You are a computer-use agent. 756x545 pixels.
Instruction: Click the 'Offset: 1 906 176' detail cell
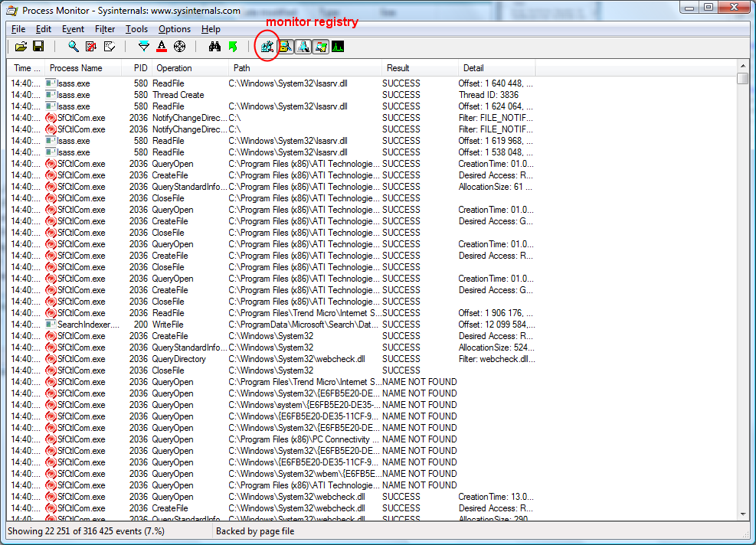pyautogui.click(x=496, y=313)
